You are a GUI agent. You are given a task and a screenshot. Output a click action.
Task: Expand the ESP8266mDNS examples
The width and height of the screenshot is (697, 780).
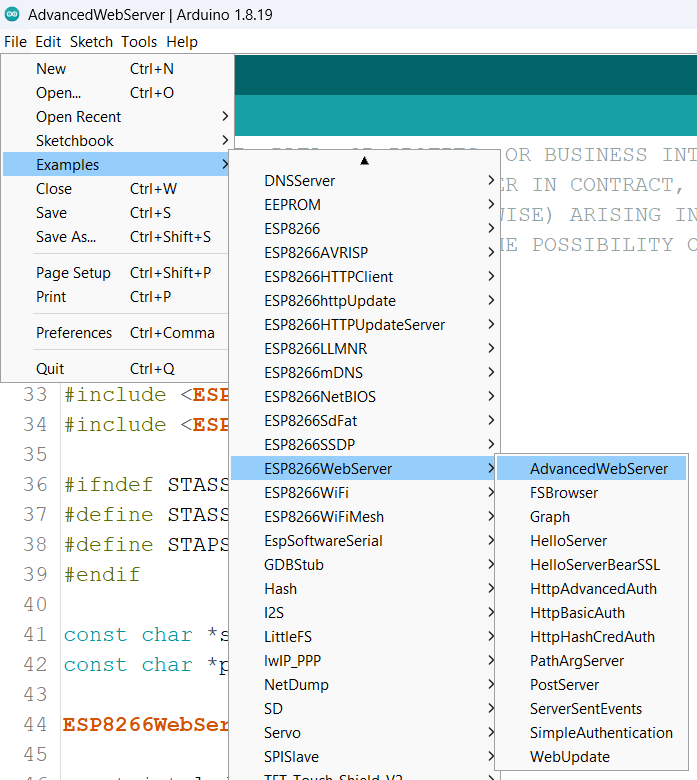pos(364,373)
